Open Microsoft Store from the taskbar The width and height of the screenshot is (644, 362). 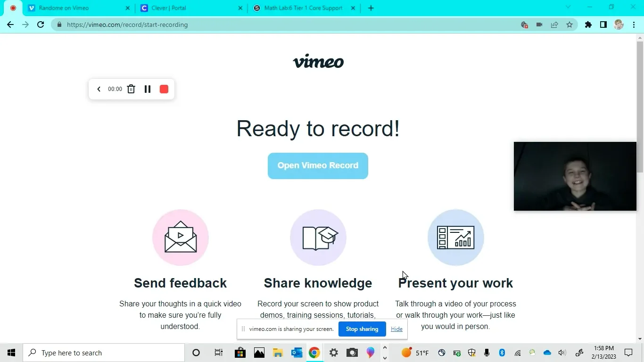pyautogui.click(x=240, y=353)
